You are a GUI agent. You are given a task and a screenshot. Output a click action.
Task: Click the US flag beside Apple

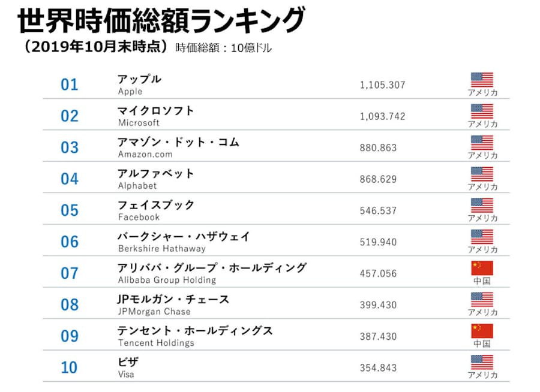[x=482, y=80]
